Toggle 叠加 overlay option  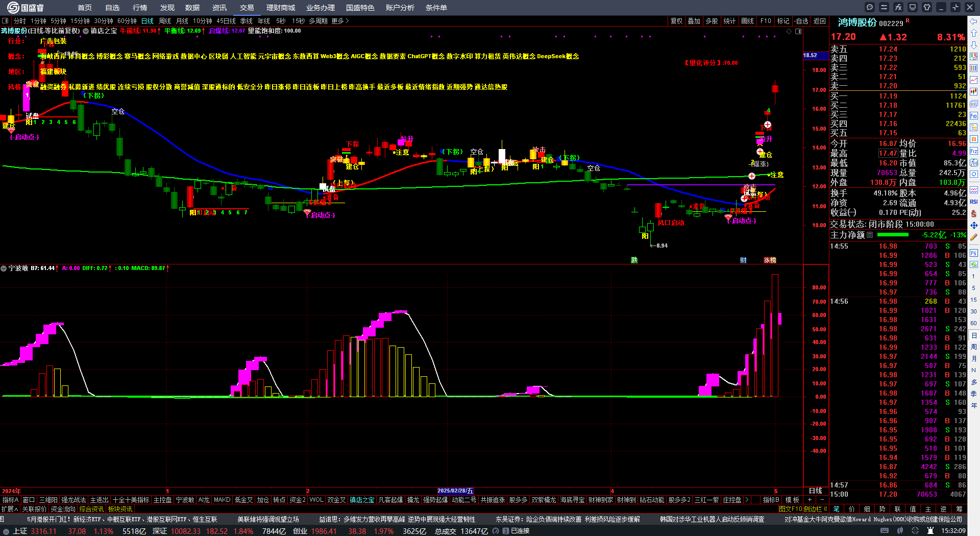point(694,21)
